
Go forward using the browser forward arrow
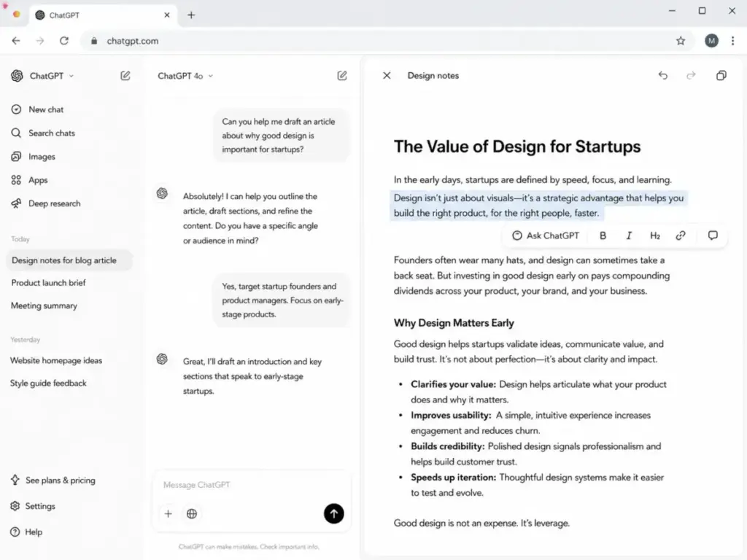pos(40,41)
